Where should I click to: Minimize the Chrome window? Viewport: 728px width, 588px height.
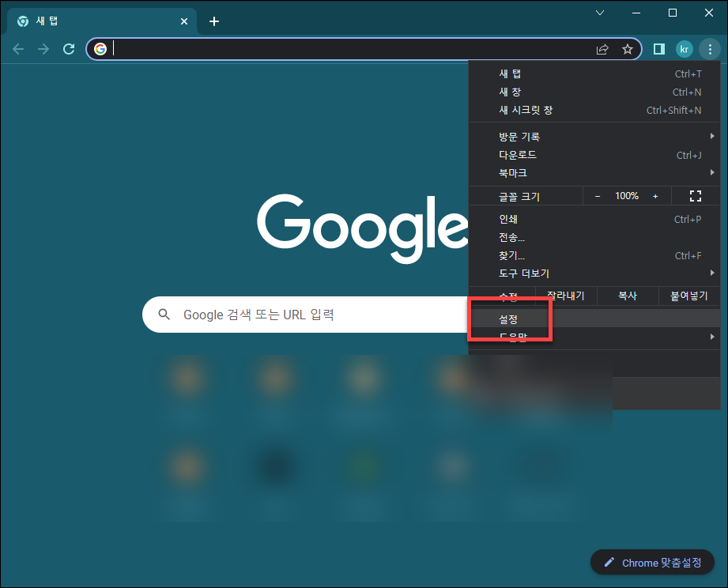point(636,13)
